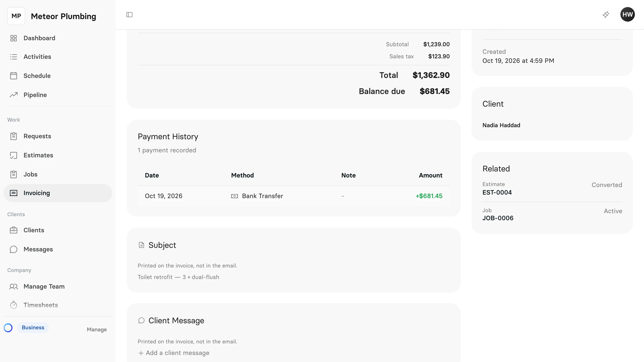Open Manage Team settings
644x362 pixels.
pos(58,287)
